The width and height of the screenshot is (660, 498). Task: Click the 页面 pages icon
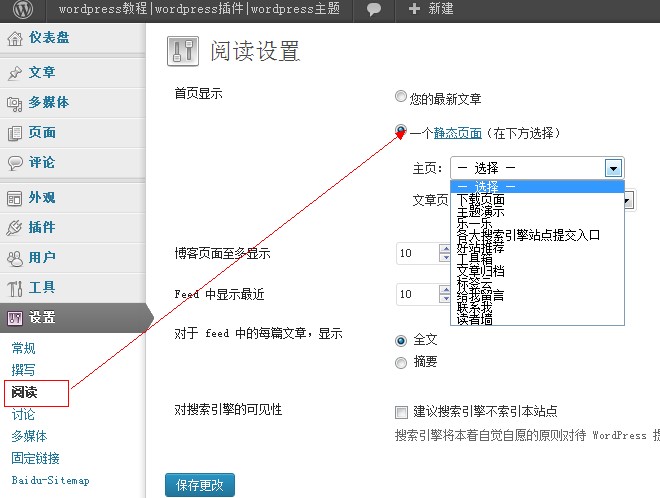pyautogui.click(x=15, y=133)
